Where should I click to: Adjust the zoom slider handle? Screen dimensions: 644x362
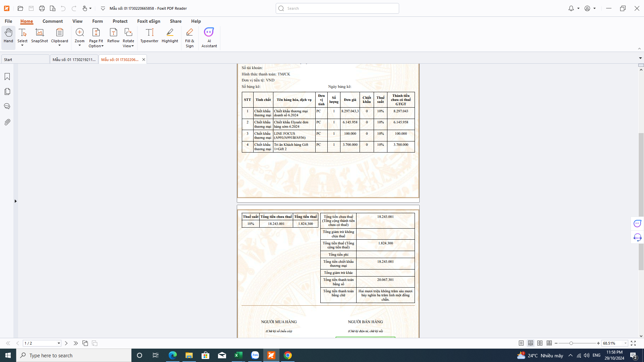(571, 343)
